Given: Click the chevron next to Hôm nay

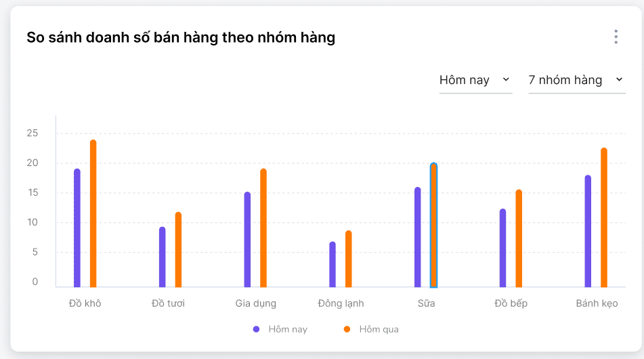Looking at the screenshot, I should (506, 80).
